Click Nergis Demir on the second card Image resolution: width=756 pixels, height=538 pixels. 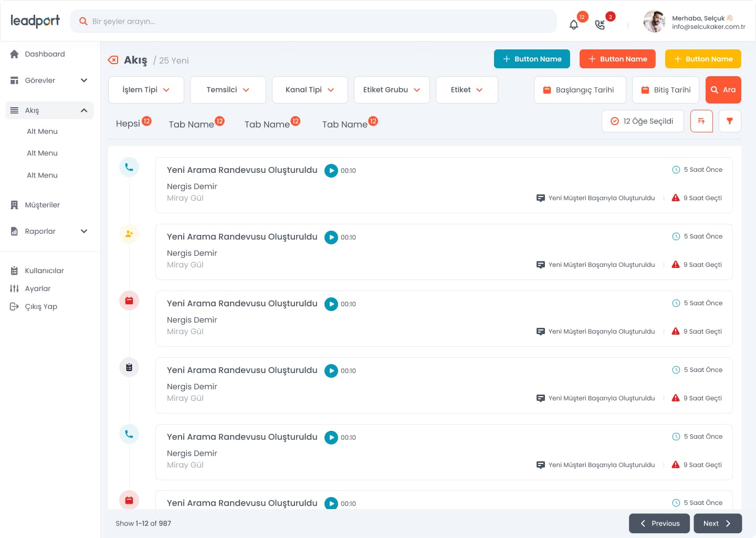point(192,253)
